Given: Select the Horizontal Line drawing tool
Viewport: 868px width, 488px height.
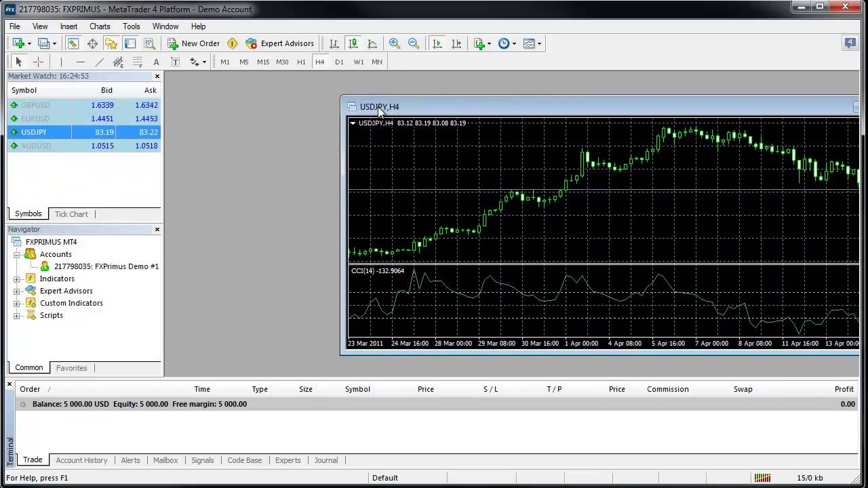Looking at the screenshot, I should click(80, 62).
